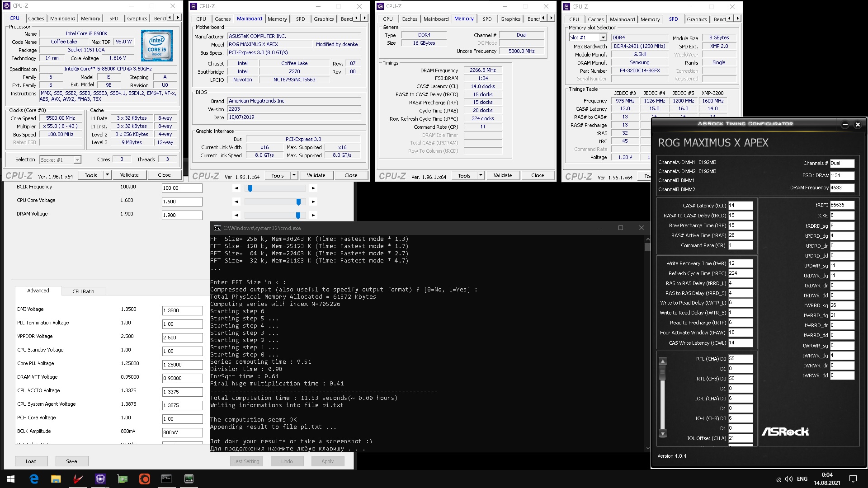Click the red checkmark taskbar icon
This screenshot has width=868, height=488.
(x=78, y=479)
